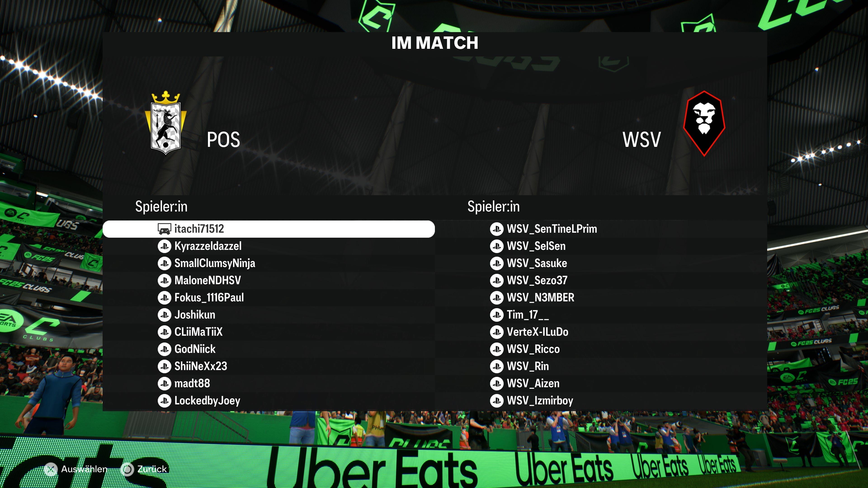Click the PlayStation icon next to Kyrazzeldazzel
Viewport: 868px width, 488px height.
(164, 246)
